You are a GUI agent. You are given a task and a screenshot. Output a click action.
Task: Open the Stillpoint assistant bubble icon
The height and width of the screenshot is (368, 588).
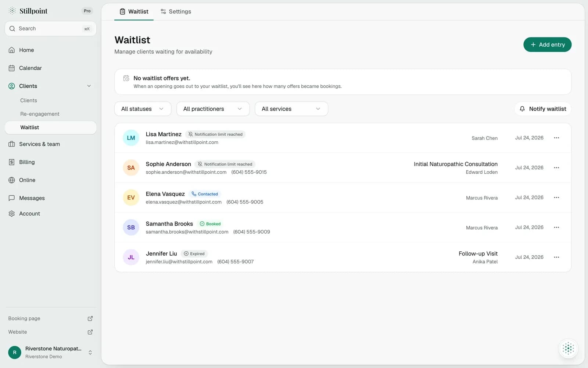pos(568,348)
